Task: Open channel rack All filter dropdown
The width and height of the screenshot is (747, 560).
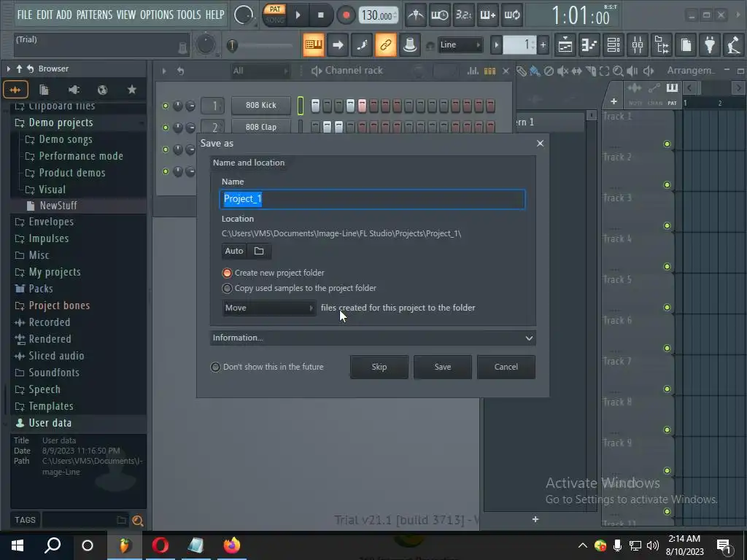Action: coord(260,71)
